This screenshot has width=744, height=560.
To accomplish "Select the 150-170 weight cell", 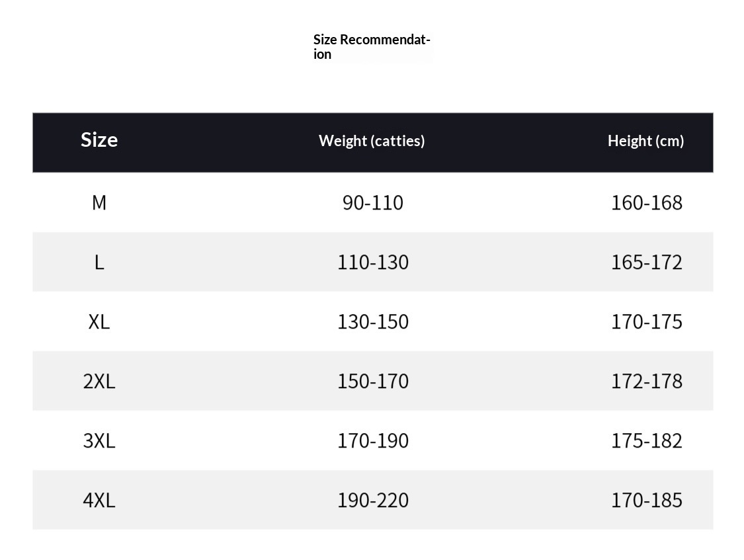I will point(373,381).
